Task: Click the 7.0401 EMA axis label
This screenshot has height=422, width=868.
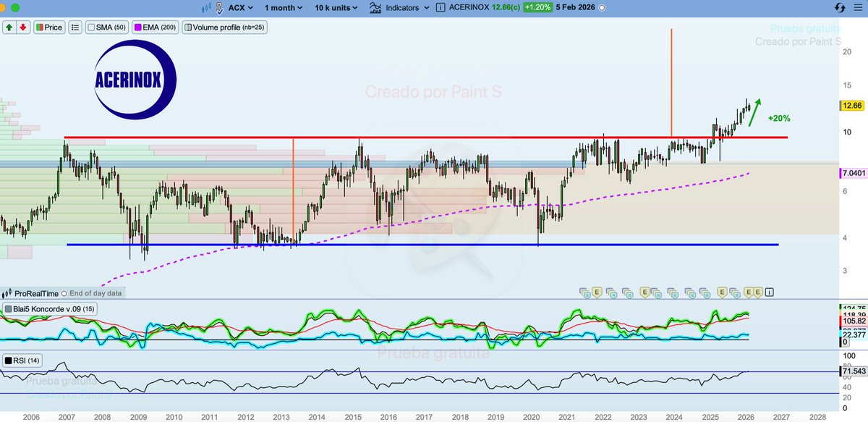Action: click(853, 173)
